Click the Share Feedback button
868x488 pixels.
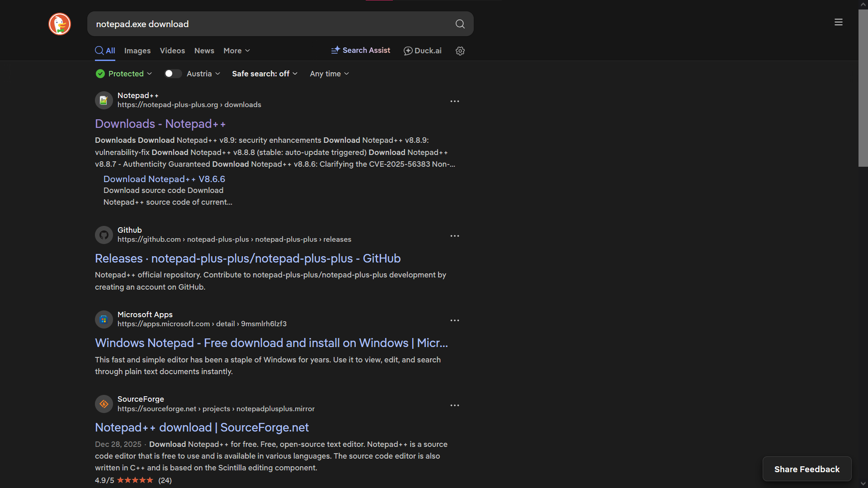(x=807, y=469)
